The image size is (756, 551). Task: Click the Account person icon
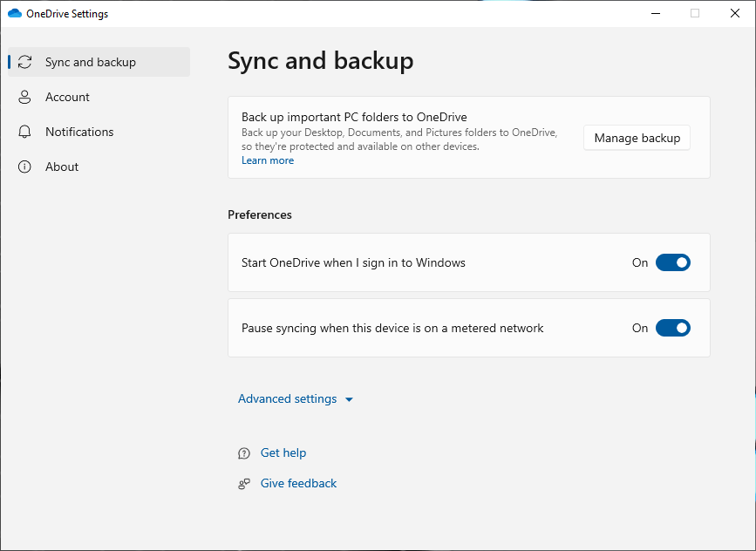tap(25, 97)
